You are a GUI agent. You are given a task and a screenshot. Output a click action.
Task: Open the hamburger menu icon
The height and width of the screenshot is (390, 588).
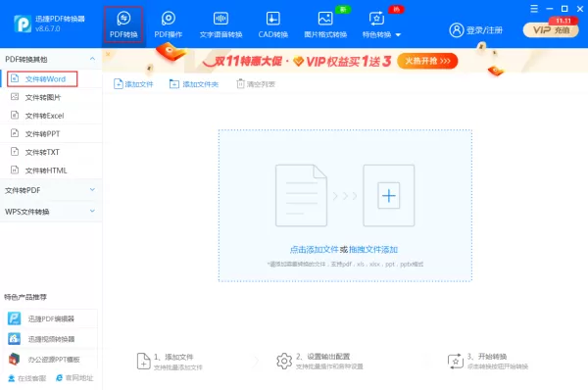tap(534, 9)
